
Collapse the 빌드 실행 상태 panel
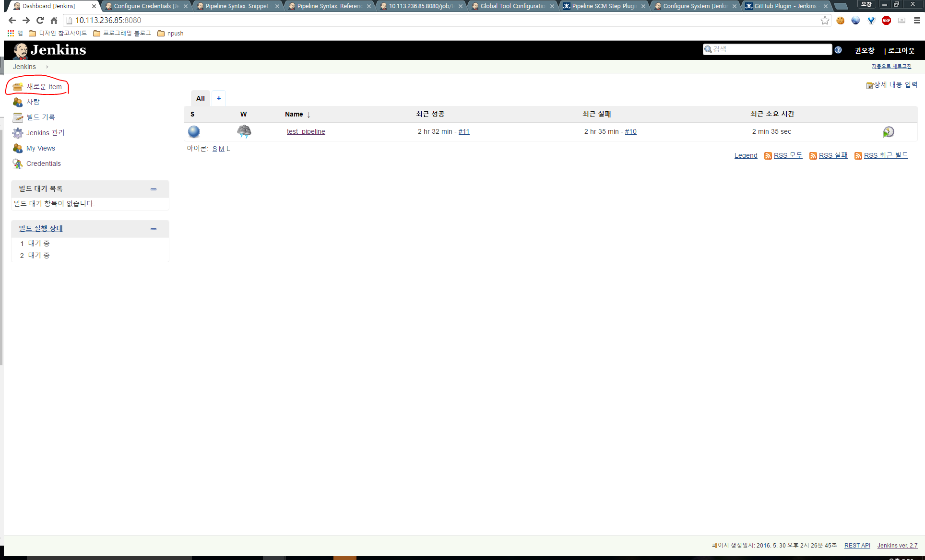pos(154,229)
